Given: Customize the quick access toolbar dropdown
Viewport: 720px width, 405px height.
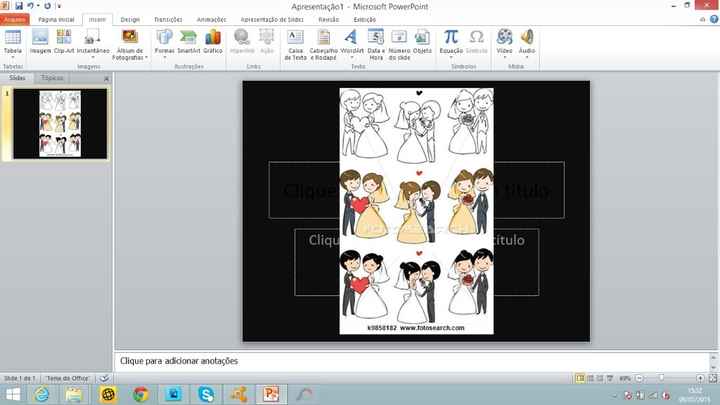Looking at the screenshot, I should click(59, 6).
